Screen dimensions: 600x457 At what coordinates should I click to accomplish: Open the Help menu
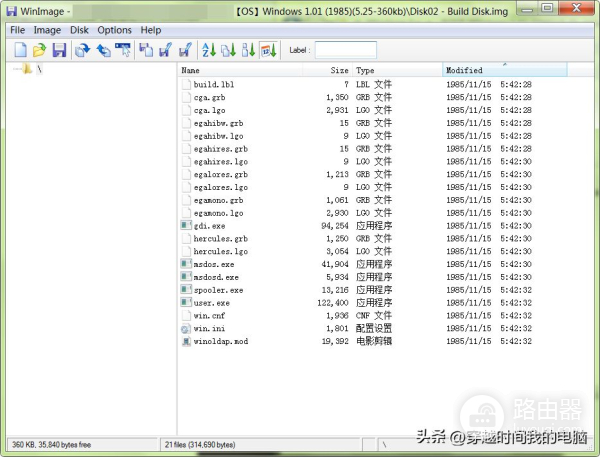coord(151,30)
